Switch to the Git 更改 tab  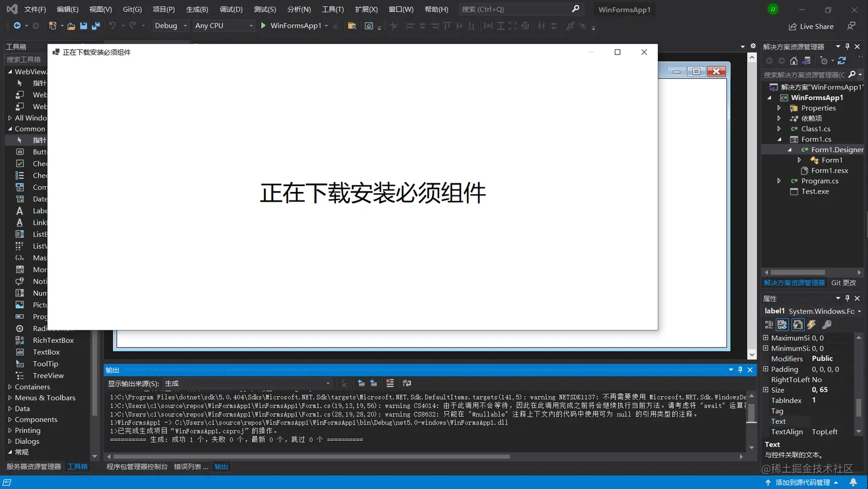click(844, 283)
